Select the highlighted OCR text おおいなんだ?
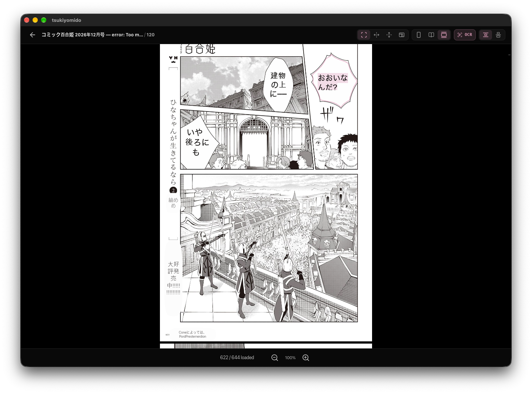 [x=332, y=82]
